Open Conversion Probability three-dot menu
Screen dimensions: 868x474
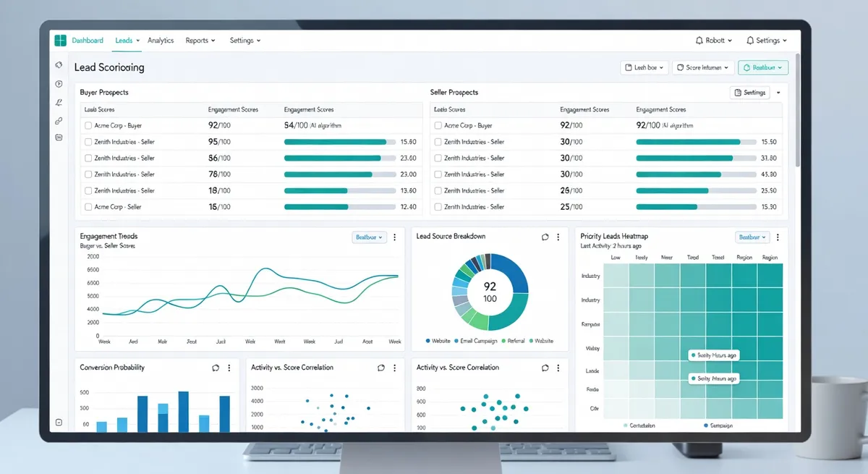coord(229,368)
